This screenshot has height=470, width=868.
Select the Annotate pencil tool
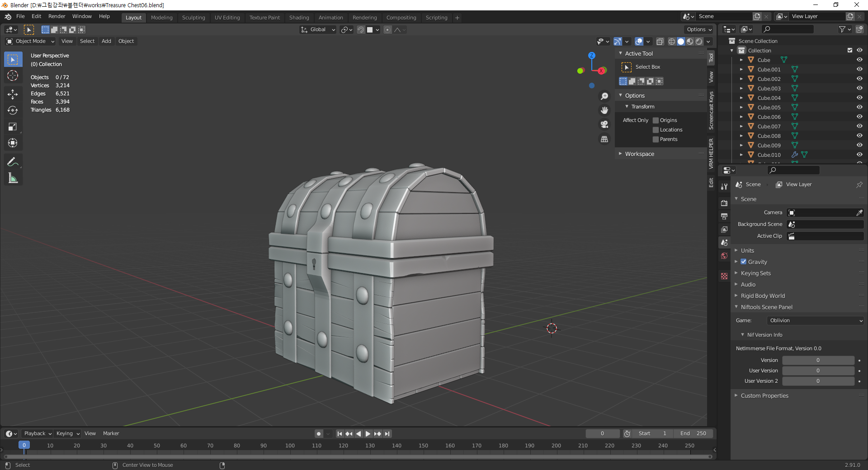click(13, 162)
